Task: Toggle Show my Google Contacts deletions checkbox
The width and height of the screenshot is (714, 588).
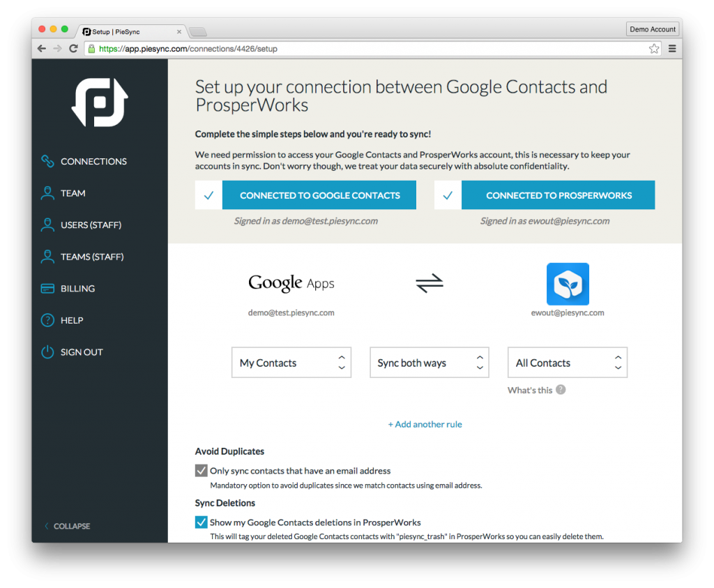Action: 202,522
